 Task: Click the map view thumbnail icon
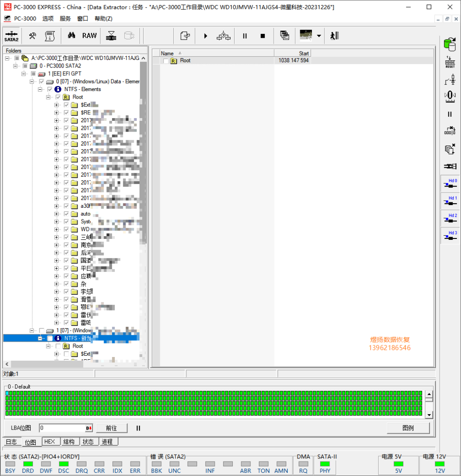306,35
